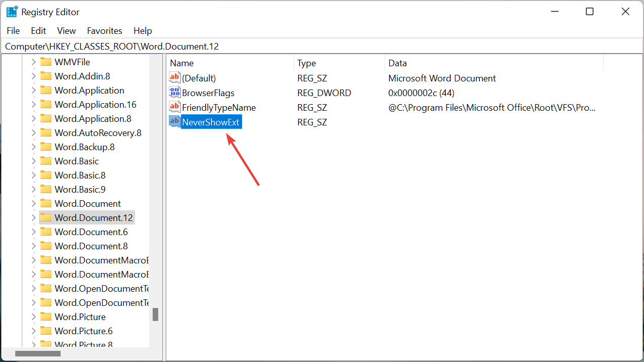This screenshot has width=644, height=362.
Task: Open the Favorites menu
Action: tap(104, 30)
